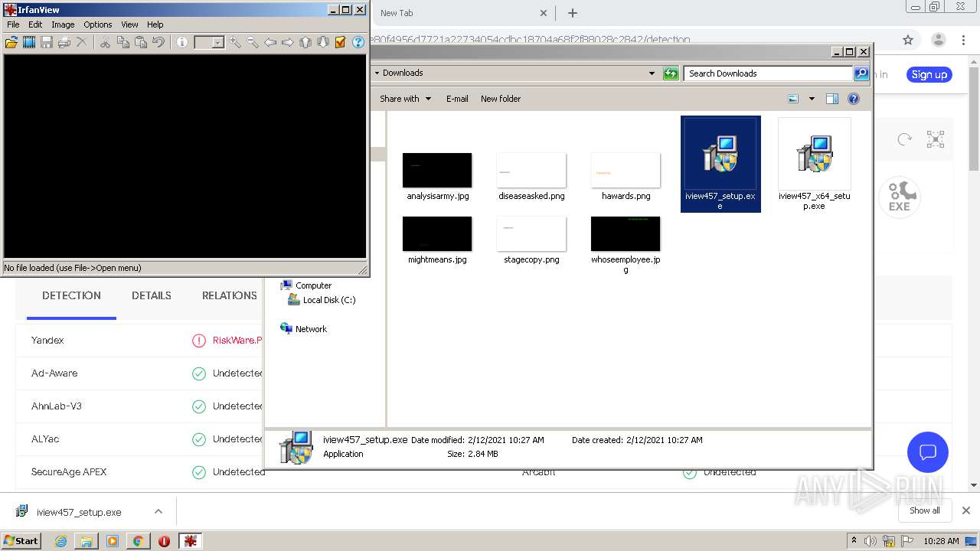Screen dimensions: 980x551
Task: Click the IrfanView taskbar button
Action: coord(190,541)
